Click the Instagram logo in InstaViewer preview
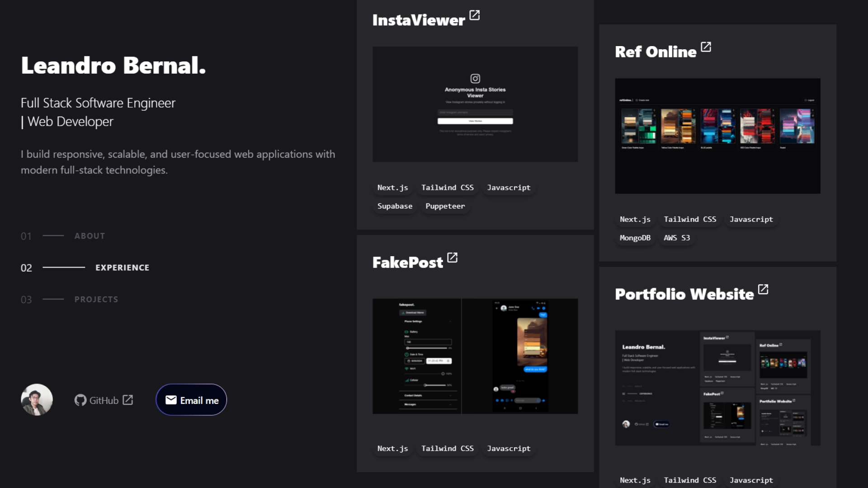Image resolution: width=868 pixels, height=488 pixels. click(x=475, y=79)
